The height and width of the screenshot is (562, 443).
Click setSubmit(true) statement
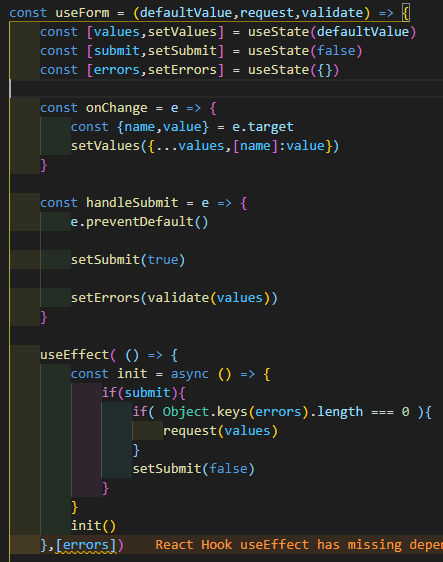click(x=128, y=260)
